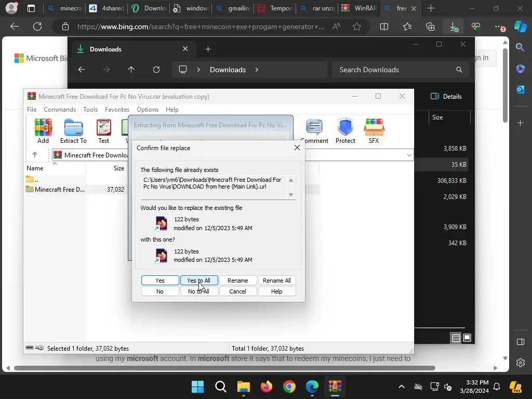
Task: Open the Options menu
Action: 148,110
